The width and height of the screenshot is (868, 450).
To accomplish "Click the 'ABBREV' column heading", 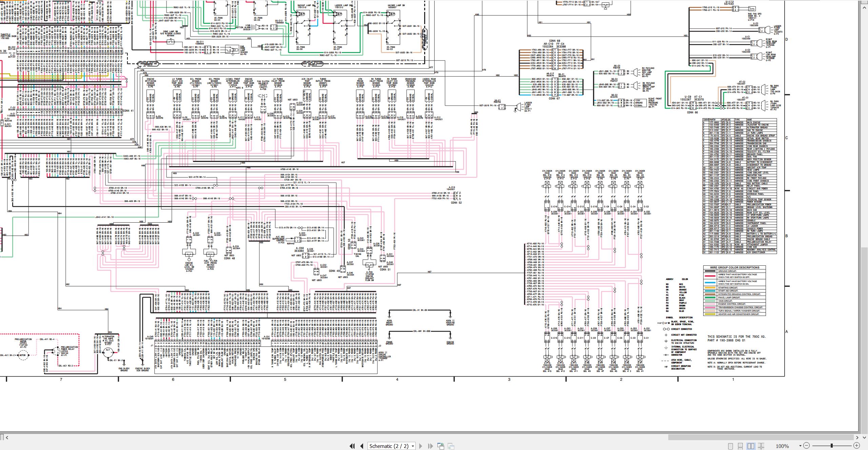I will (669, 279).
